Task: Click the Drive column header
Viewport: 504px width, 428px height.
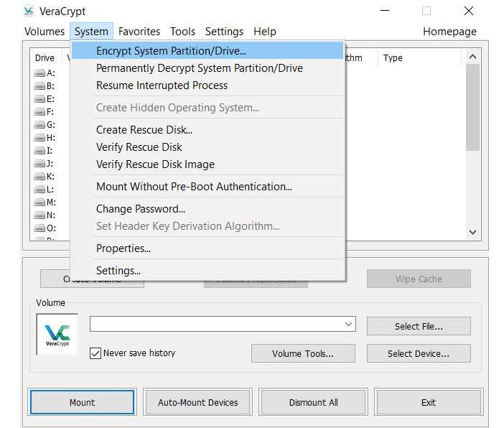Action: (x=45, y=58)
